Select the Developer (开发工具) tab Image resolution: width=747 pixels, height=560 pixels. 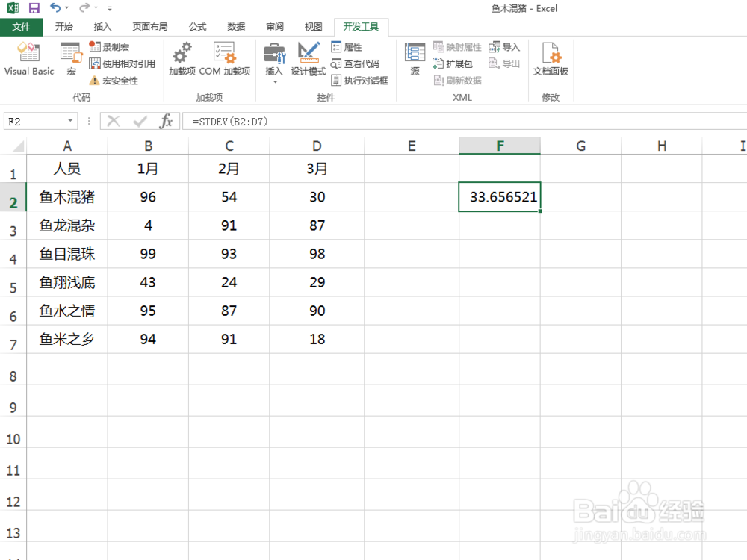(x=361, y=27)
